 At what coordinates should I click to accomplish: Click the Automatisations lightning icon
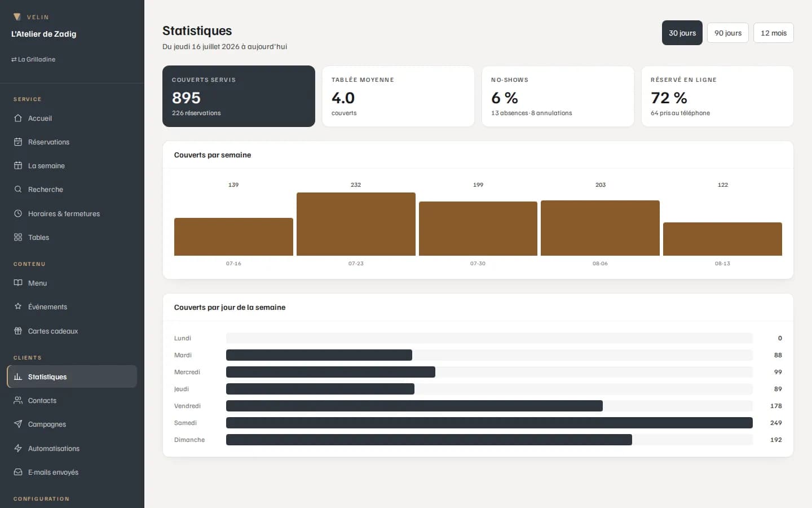click(x=18, y=449)
